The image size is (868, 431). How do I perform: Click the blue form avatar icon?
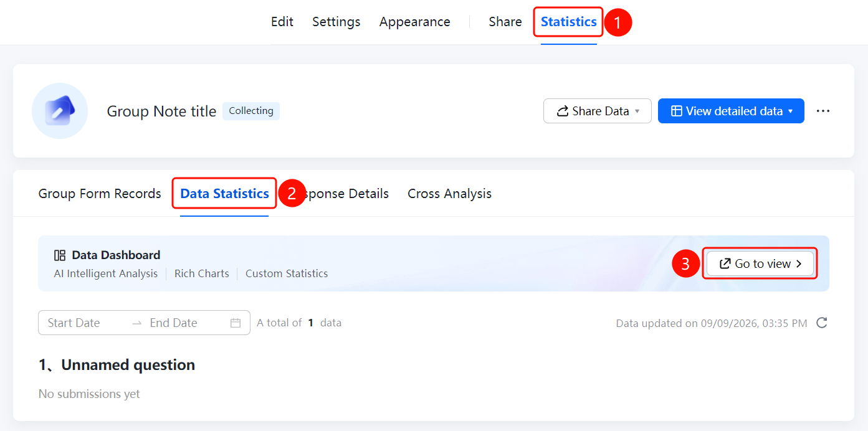pos(60,111)
